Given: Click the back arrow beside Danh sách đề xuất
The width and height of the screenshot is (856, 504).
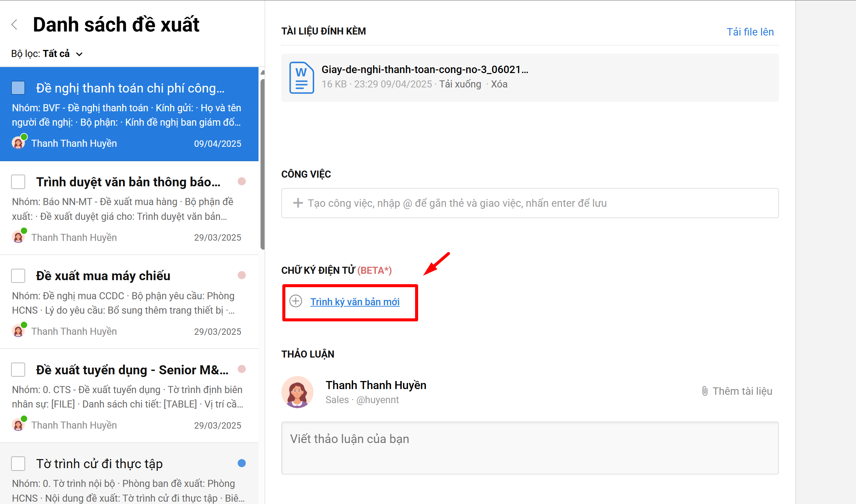Looking at the screenshot, I should point(14,24).
